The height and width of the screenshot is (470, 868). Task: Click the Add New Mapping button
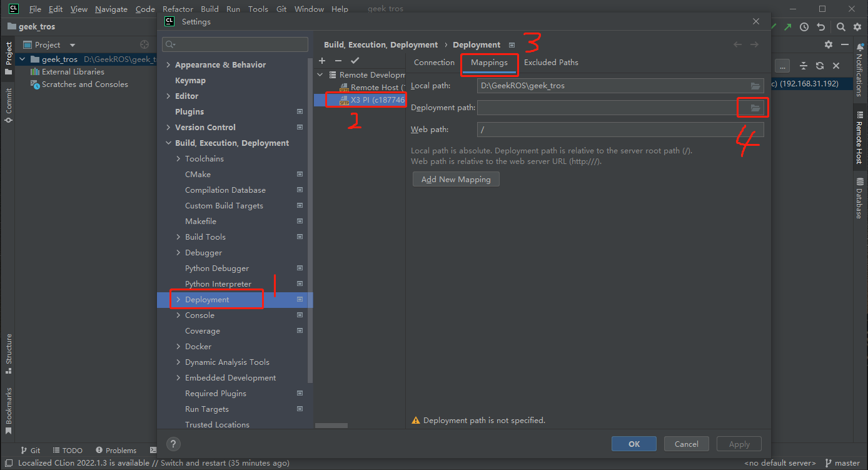point(456,179)
